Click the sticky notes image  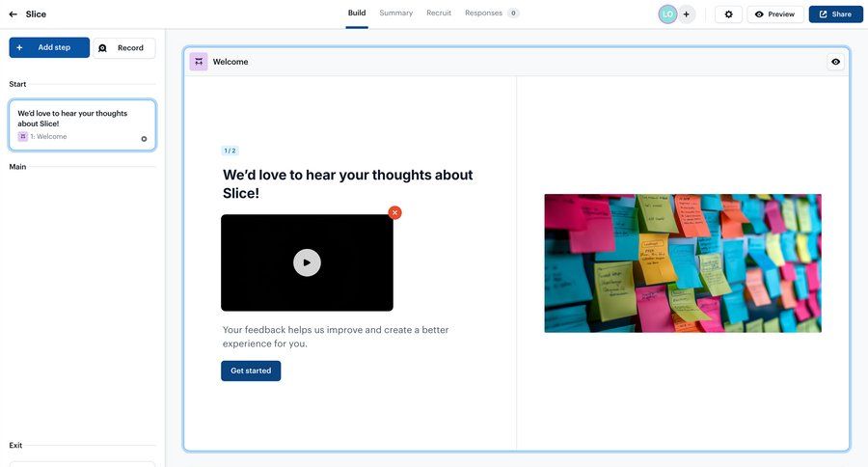point(683,263)
